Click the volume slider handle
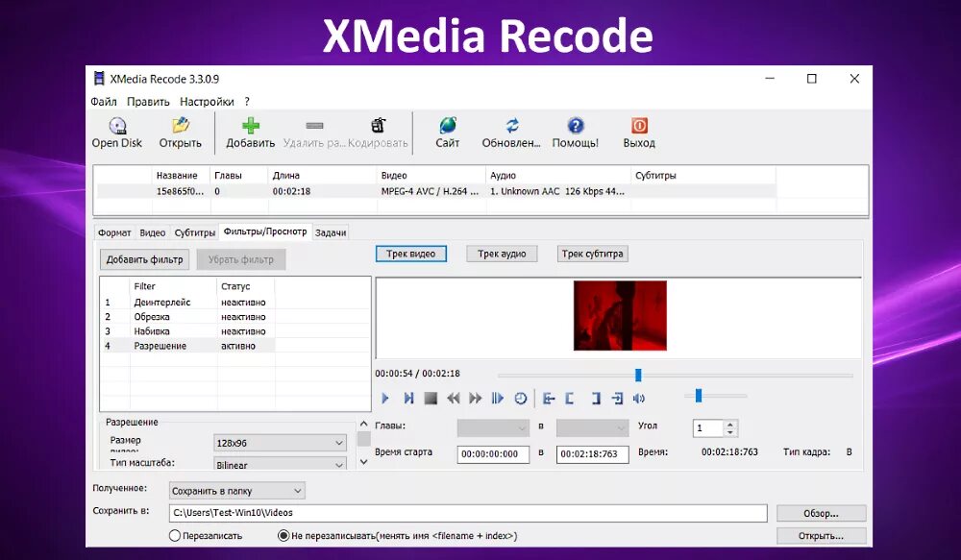This screenshot has width=961, height=560. [698, 396]
